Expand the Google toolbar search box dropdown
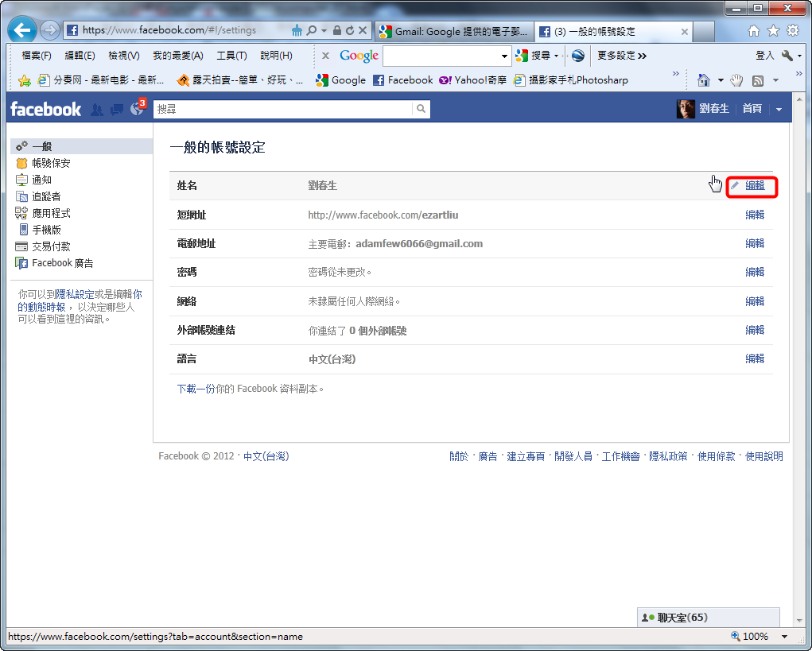 (x=504, y=56)
